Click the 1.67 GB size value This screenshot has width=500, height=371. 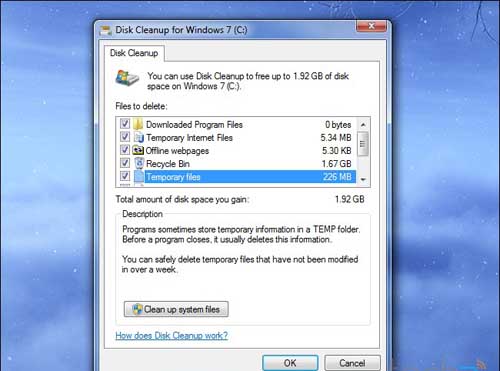tap(336, 164)
